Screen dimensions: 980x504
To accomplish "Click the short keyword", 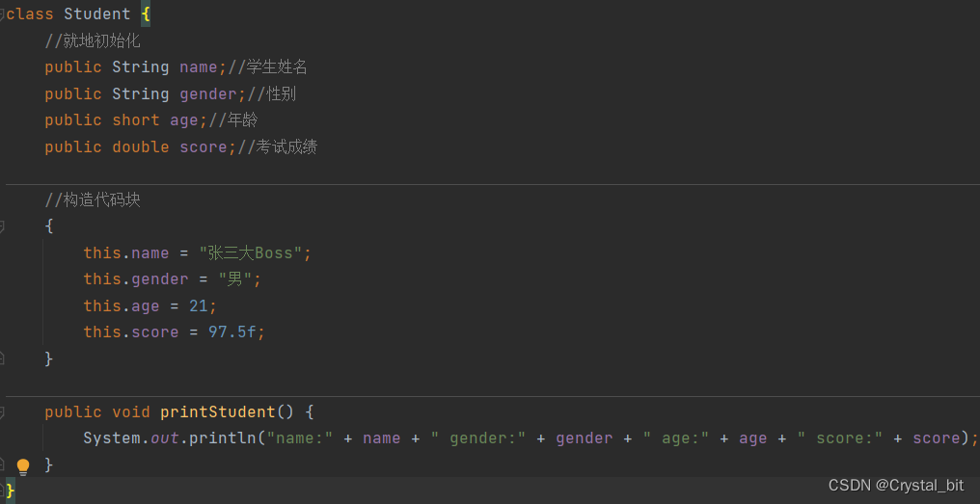I will pyautogui.click(x=136, y=120).
